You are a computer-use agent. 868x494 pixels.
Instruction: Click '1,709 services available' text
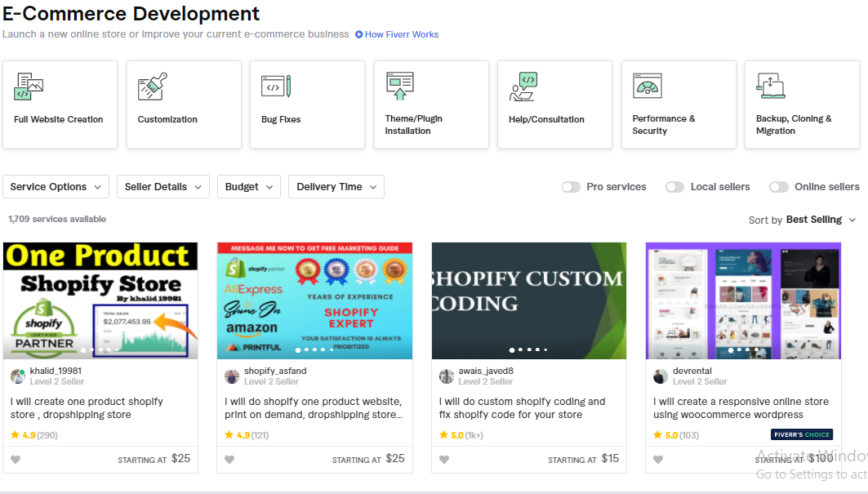(57, 220)
